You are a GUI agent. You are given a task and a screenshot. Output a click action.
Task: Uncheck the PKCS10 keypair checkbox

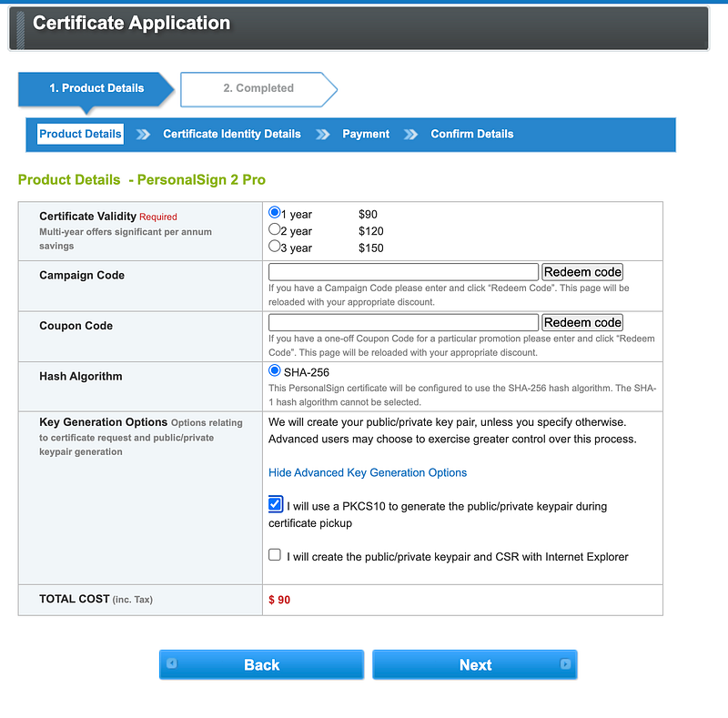click(x=276, y=504)
